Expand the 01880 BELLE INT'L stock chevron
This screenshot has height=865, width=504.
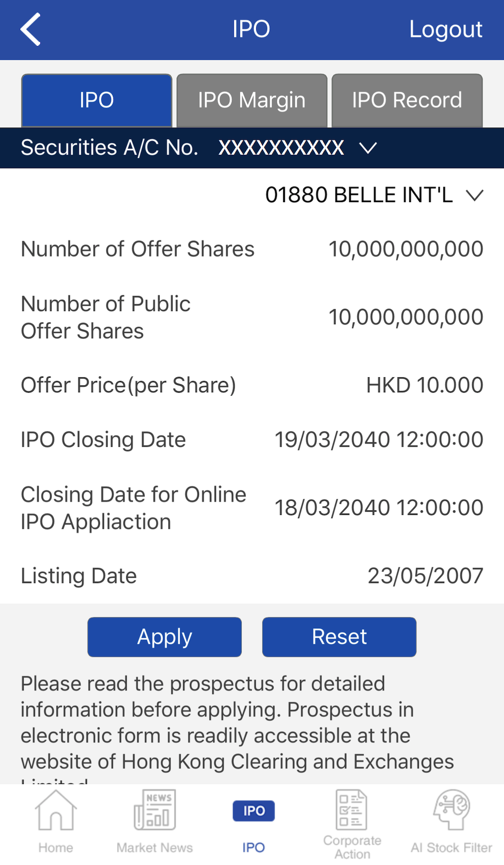pos(474,195)
